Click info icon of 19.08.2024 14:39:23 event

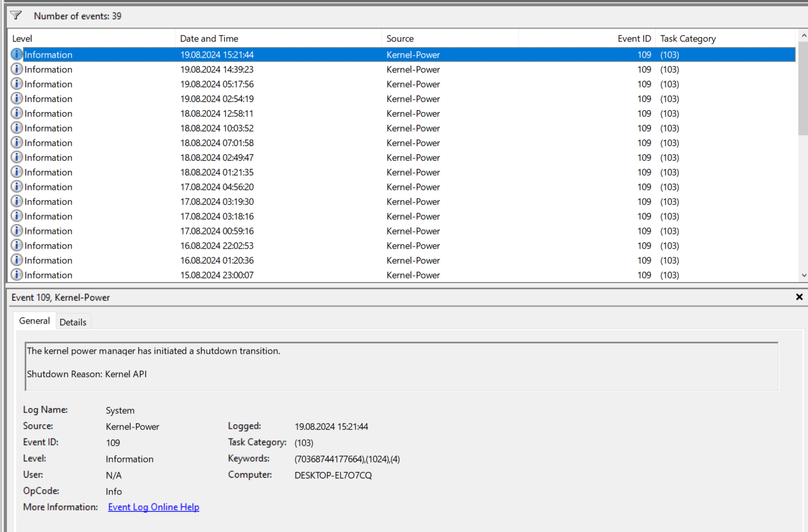[17, 69]
